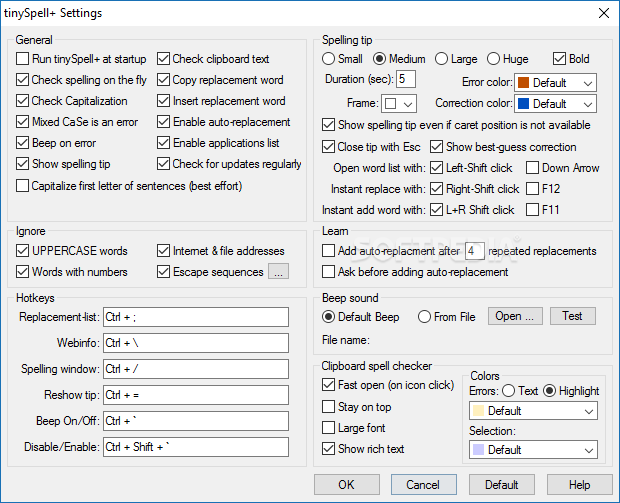Click the Reshow tip hotkey field

click(x=196, y=395)
